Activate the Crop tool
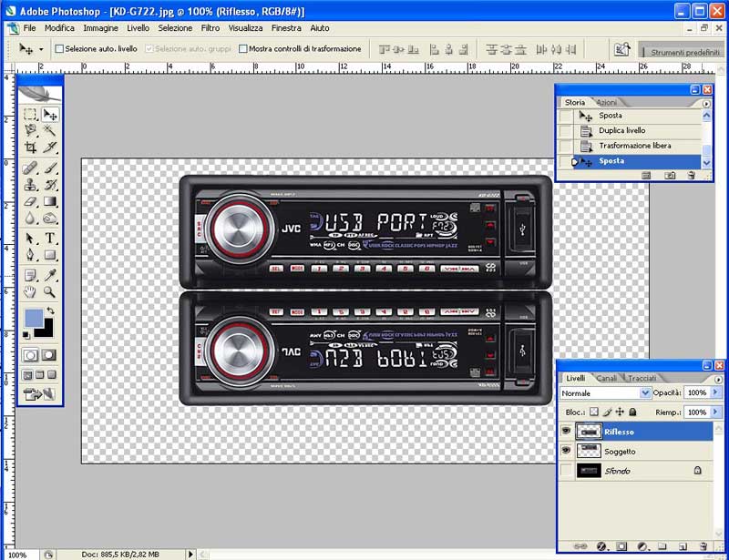Image resolution: width=729 pixels, height=560 pixels. click(30, 148)
